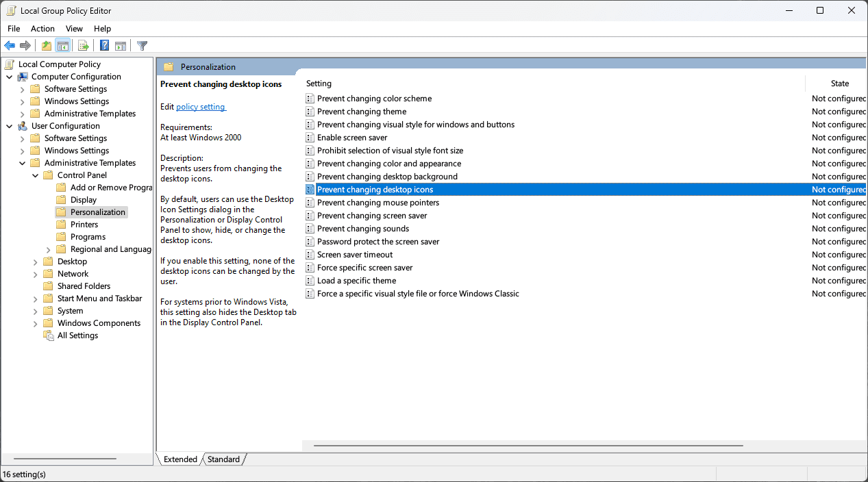Expand the Start Menu and Taskbar node
Image resolution: width=868 pixels, height=482 pixels.
pyautogui.click(x=36, y=299)
